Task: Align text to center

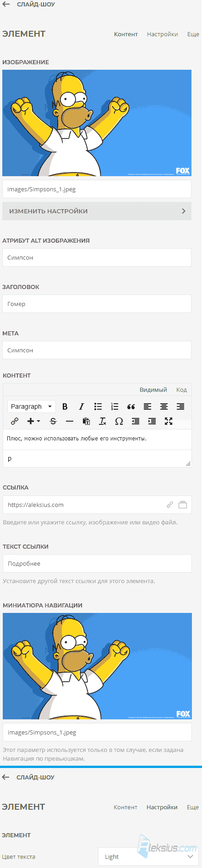Action: point(164,406)
